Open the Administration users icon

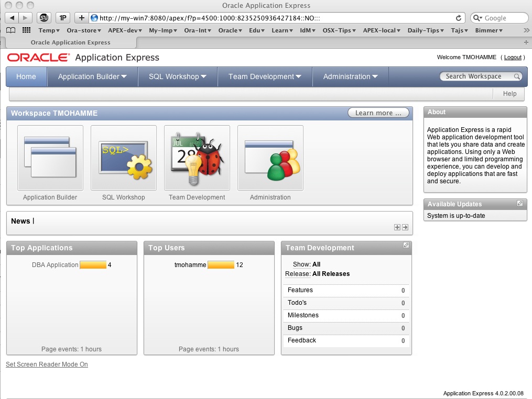pyautogui.click(x=270, y=158)
